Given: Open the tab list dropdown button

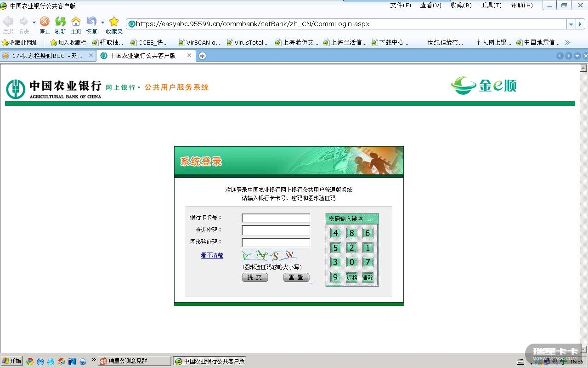Looking at the screenshot, I should click(577, 56).
